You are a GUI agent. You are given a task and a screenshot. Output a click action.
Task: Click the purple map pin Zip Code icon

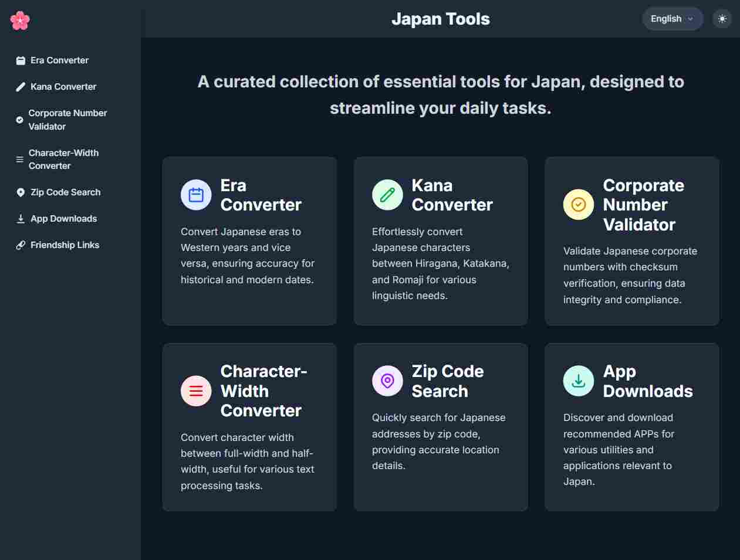tap(387, 381)
